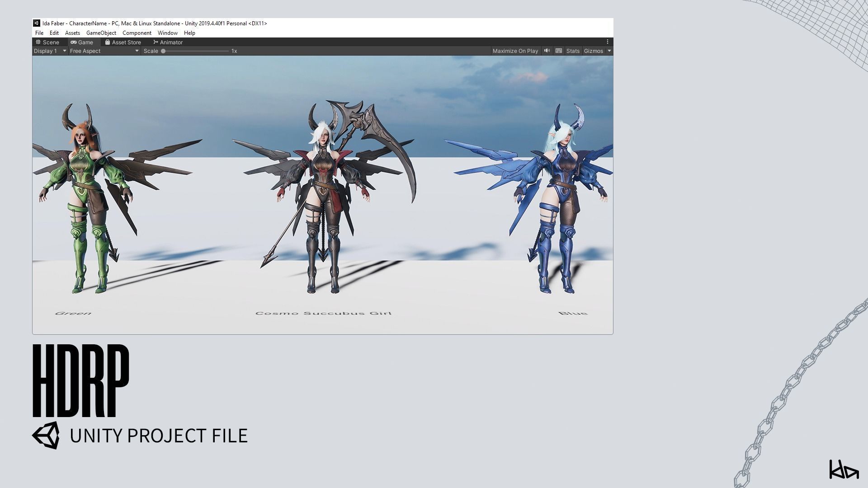Mute audio with the speaker icon
Viewport: 868px width, 488px height.
[x=547, y=51]
